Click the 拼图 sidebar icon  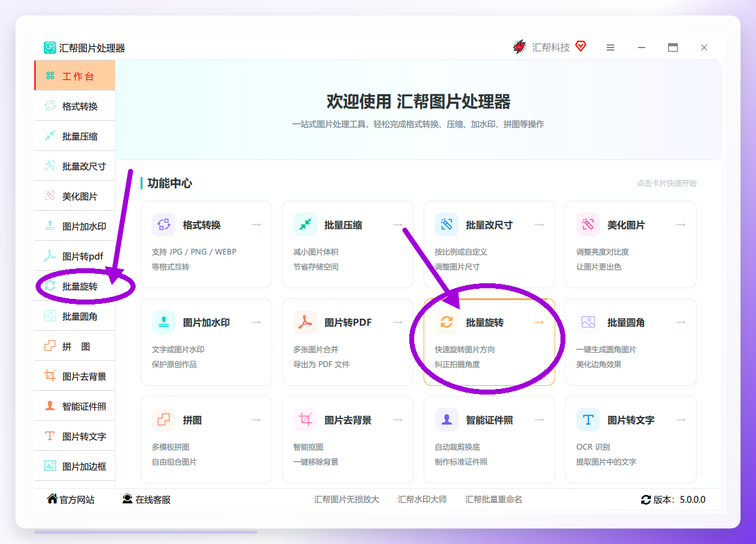50,346
